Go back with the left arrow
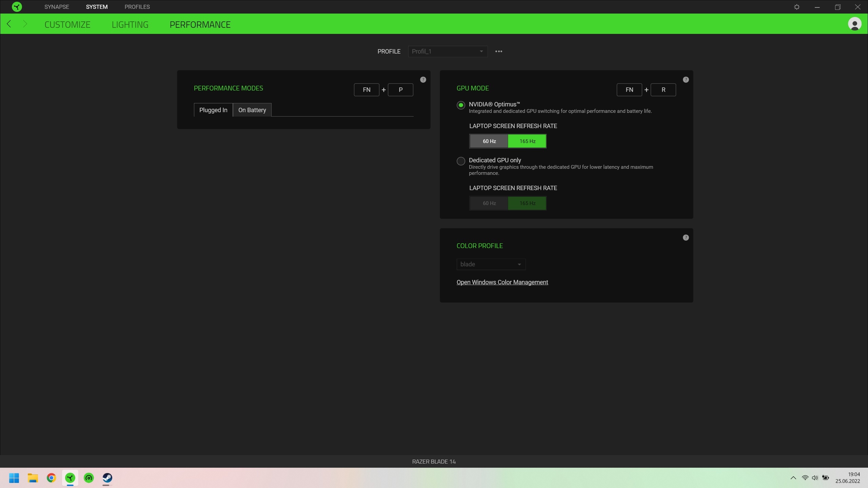The image size is (868, 488). click(x=9, y=24)
